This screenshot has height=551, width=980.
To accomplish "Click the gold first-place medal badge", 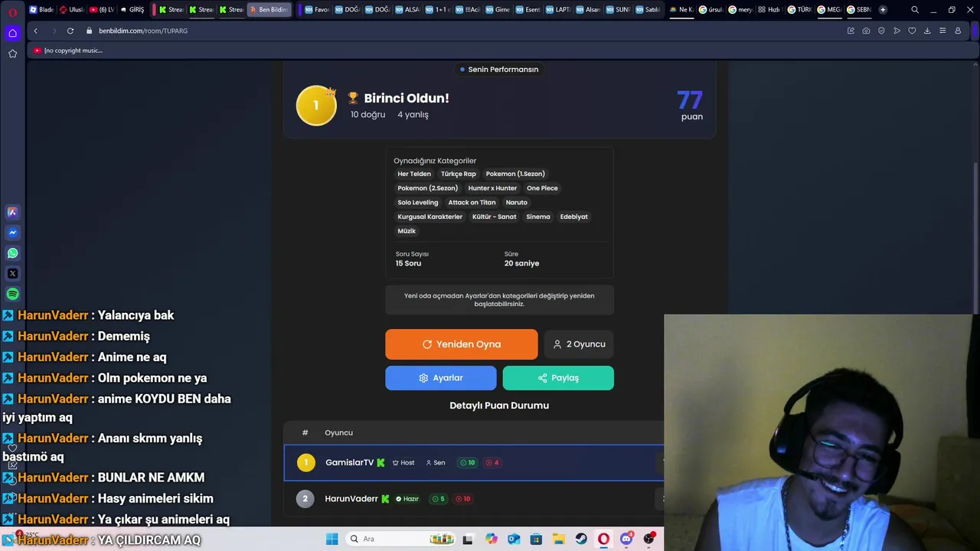I will point(316,106).
